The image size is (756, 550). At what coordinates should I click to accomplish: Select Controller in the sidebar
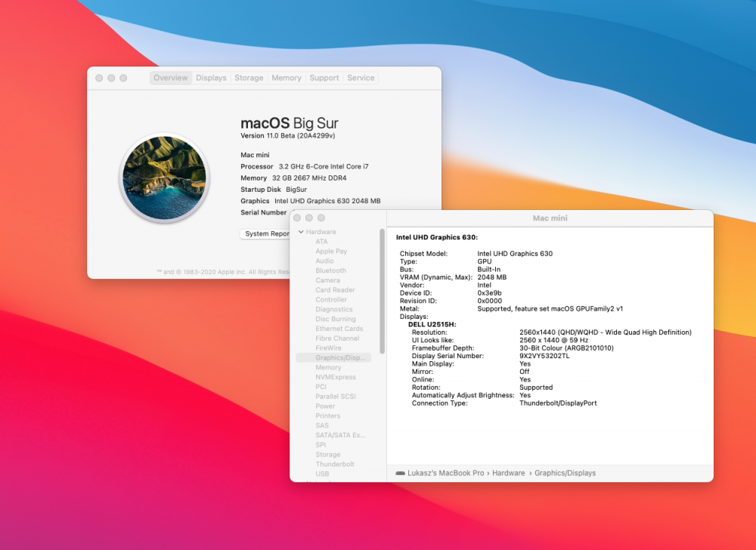331,299
